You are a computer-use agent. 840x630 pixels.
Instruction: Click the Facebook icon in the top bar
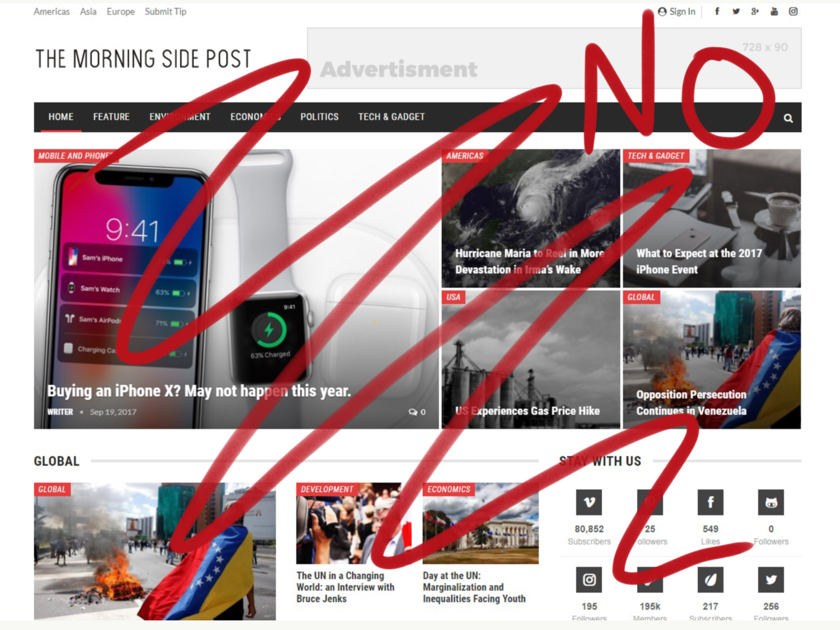click(717, 11)
